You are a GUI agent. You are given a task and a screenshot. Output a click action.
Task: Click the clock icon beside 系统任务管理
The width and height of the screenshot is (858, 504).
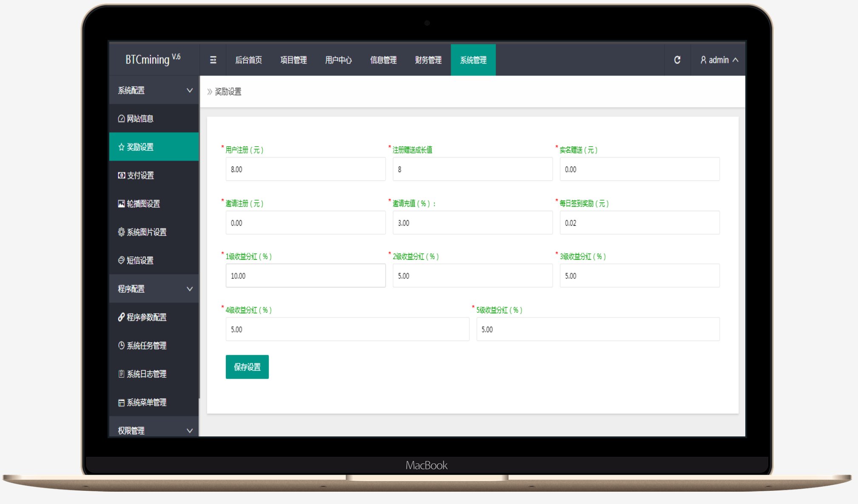(x=121, y=345)
